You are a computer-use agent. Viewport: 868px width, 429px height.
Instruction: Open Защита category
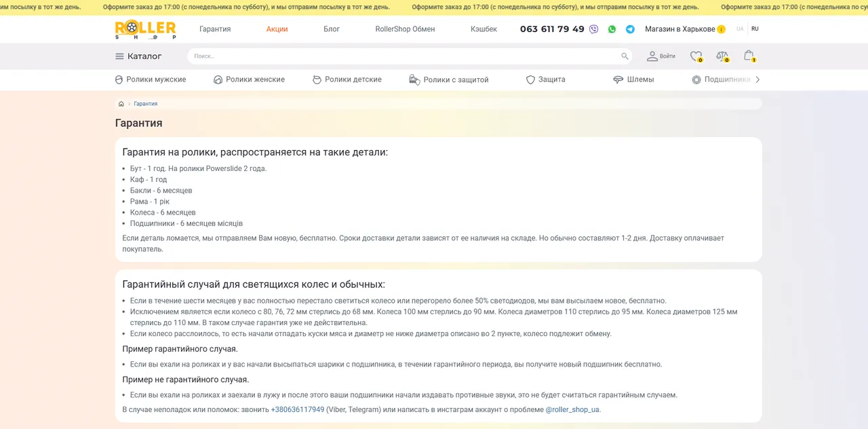click(x=545, y=79)
